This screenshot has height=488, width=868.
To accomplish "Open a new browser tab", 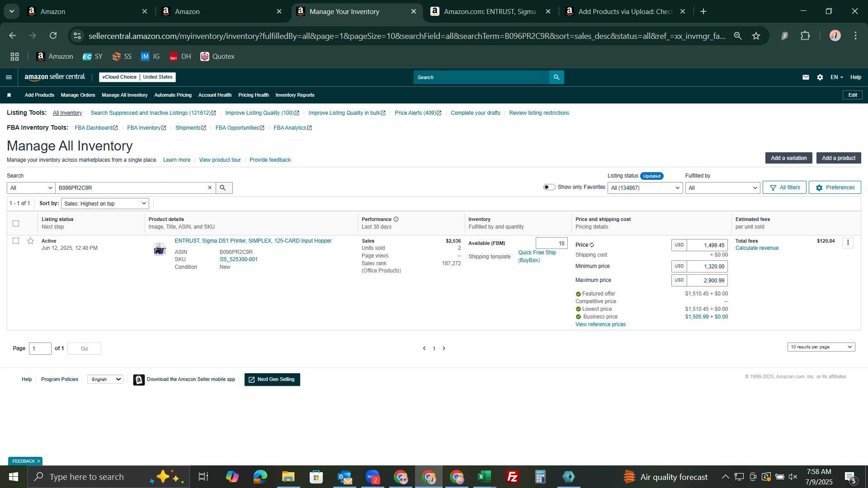I will pos(703,11).
